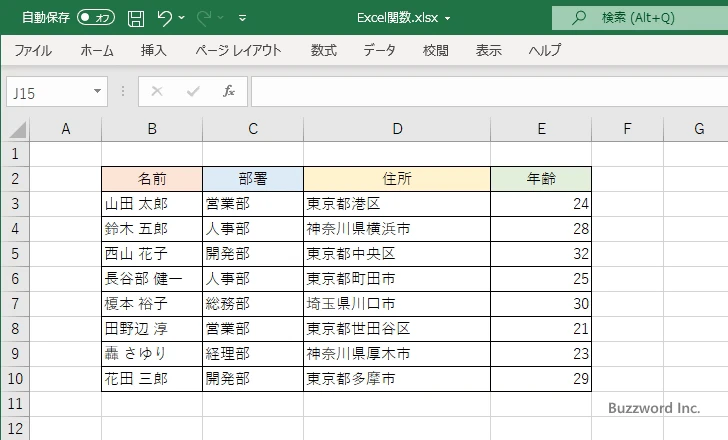Select column C header

tap(253, 129)
